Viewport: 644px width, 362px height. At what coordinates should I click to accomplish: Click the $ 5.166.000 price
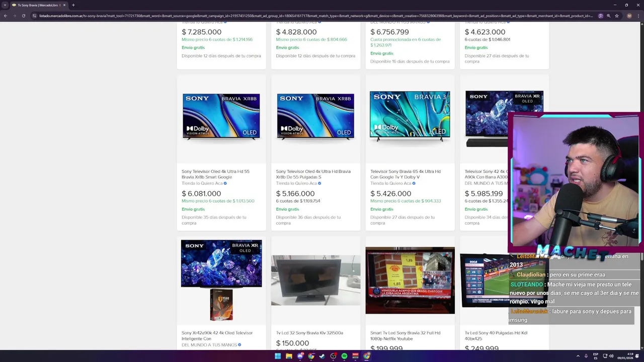pyautogui.click(x=295, y=194)
